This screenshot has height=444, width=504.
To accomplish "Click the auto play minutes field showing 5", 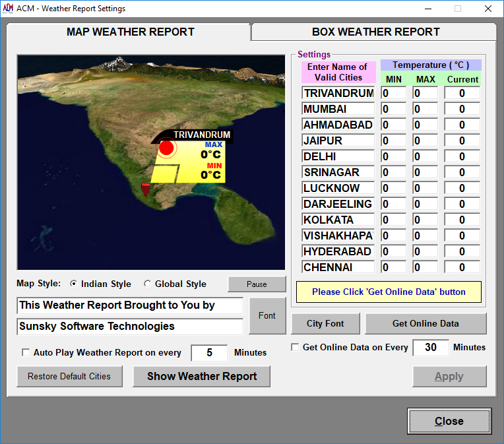I will [x=209, y=353].
